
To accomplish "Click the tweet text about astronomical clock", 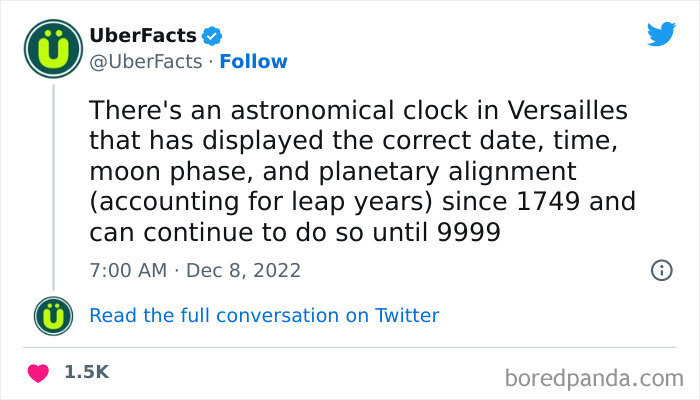I will (x=362, y=171).
